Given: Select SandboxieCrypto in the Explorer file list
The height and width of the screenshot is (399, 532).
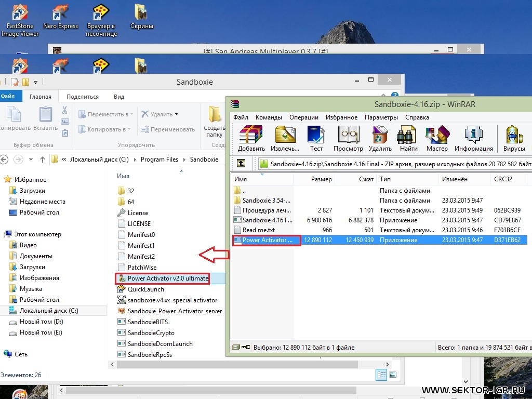Looking at the screenshot, I should pyautogui.click(x=146, y=333).
